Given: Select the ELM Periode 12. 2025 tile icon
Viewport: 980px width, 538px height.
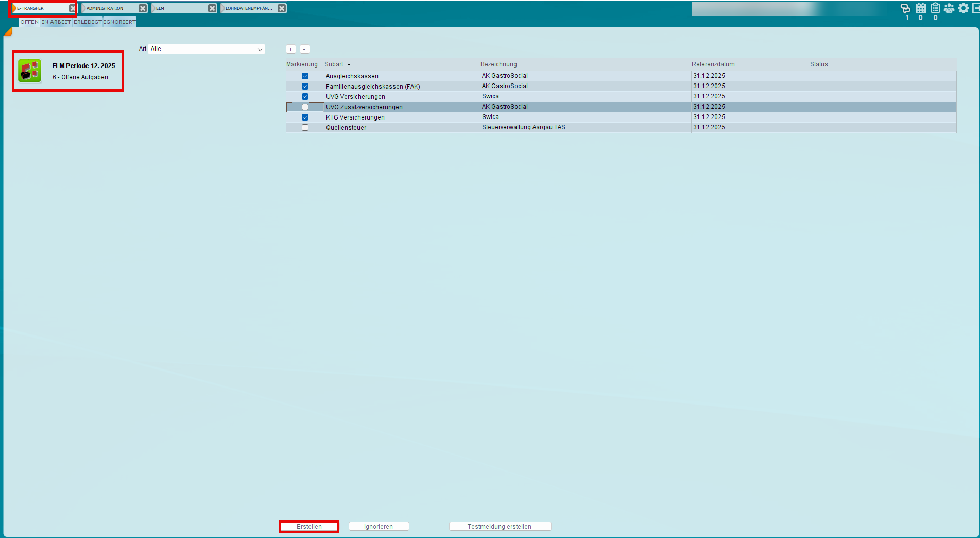Looking at the screenshot, I should click(x=30, y=71).
